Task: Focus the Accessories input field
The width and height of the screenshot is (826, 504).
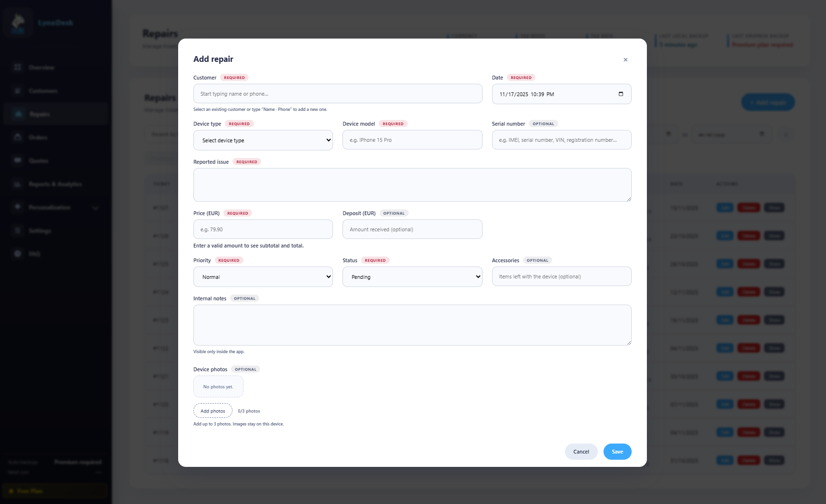Action: [x=561, y=277]
